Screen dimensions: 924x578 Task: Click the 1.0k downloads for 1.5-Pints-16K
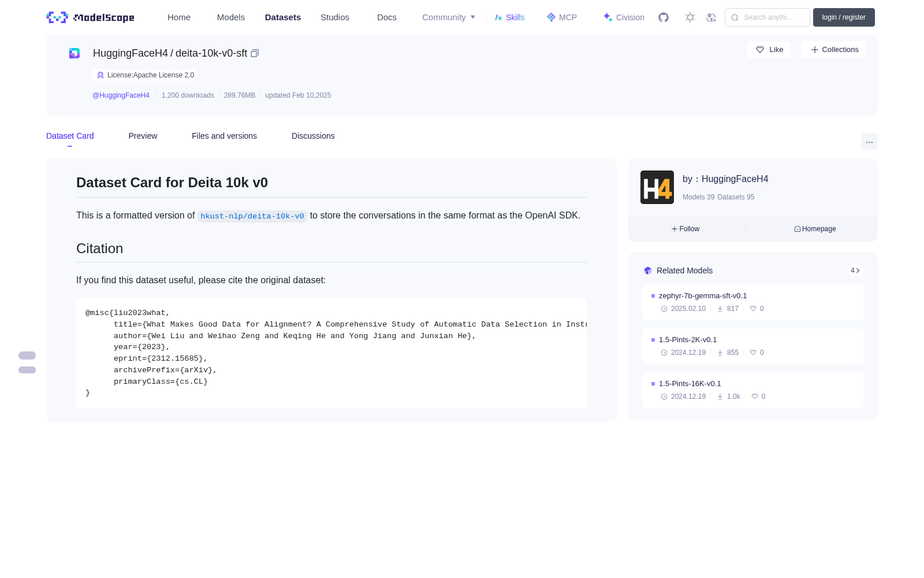point(733,397)
